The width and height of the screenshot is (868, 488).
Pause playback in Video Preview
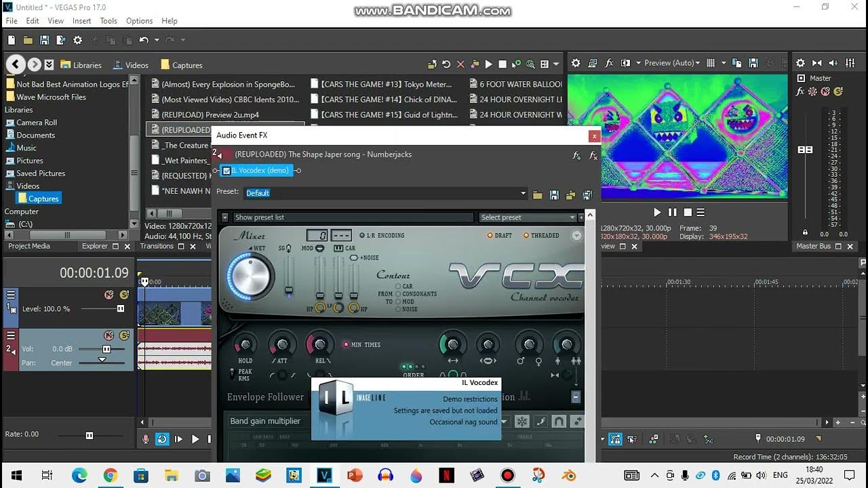click(x=672, y=212)
